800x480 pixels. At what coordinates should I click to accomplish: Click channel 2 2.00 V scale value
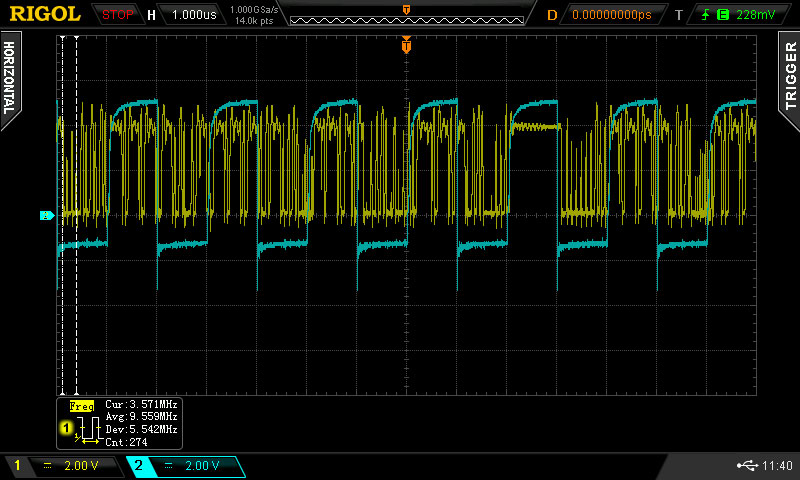tap(202, 465)
